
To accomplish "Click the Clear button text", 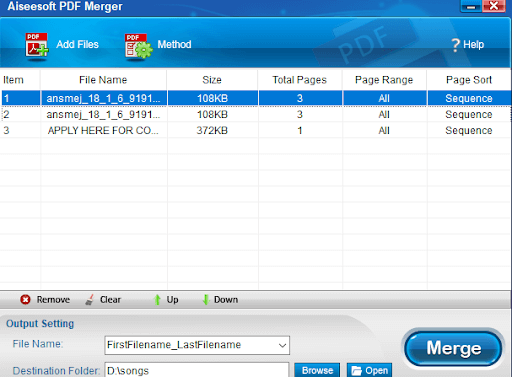I will point(110,300).
